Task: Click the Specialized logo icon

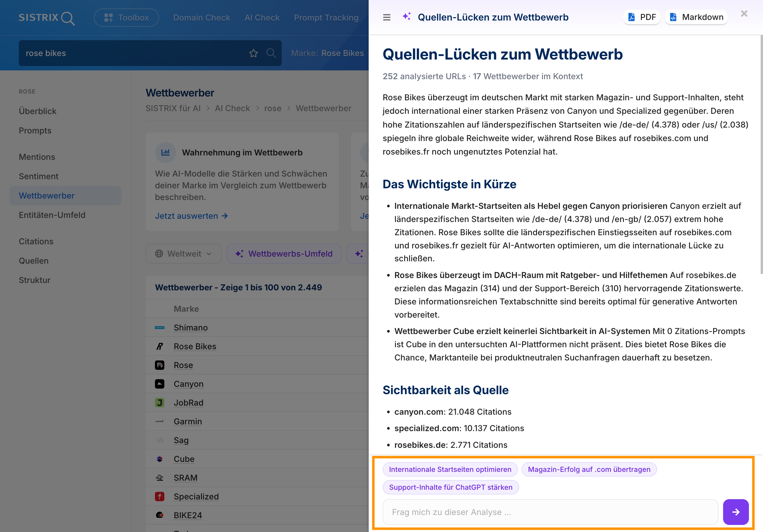Action: pyautogui.click(x=160, y=497)
